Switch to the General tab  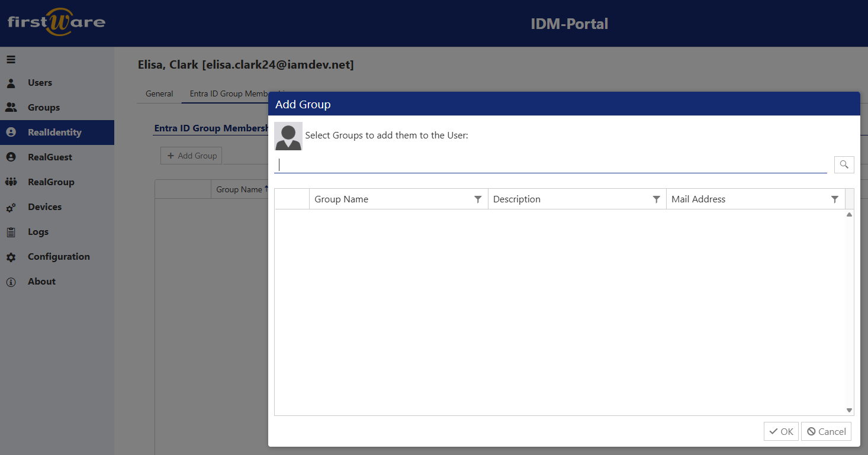point(159,93)
